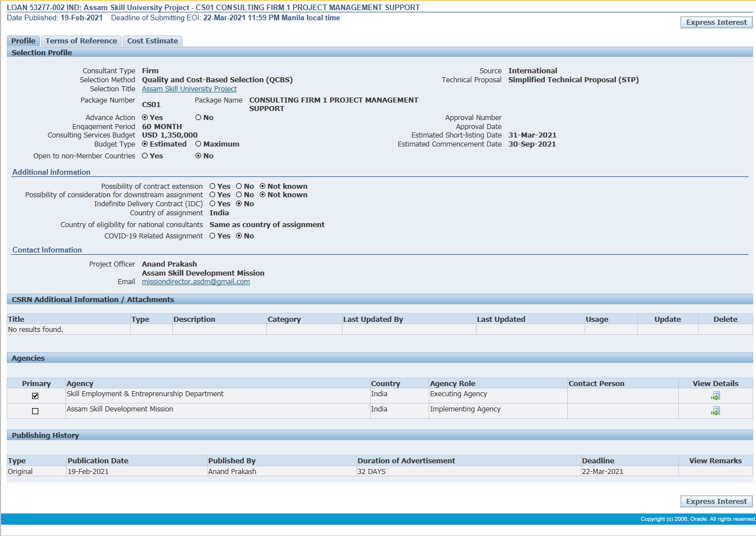Open the Terms of Reference tab
Image resolution: width=756 pixels, height=536 pixels.
(x=81, y=41)
